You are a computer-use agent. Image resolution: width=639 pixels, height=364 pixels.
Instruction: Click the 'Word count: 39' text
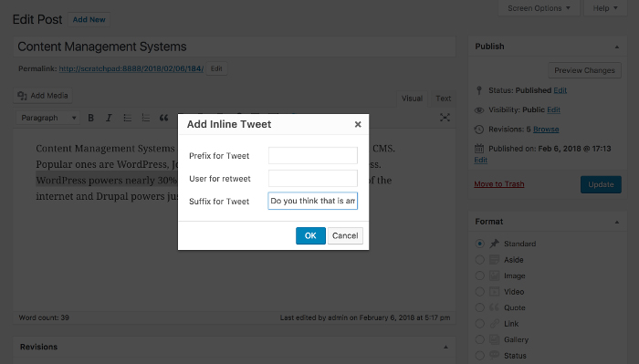(44, 317)
